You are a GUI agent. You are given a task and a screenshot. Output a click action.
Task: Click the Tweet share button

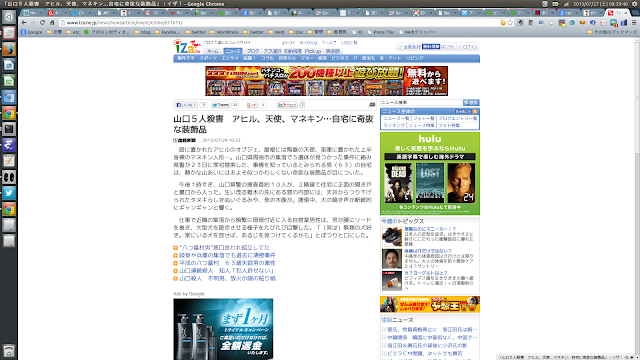click(220, 105)
